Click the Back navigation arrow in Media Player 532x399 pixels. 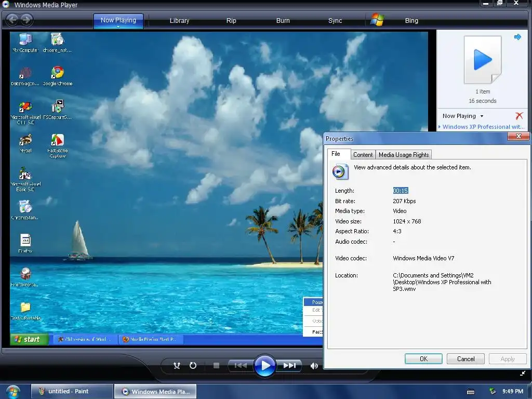pos(12,20)
